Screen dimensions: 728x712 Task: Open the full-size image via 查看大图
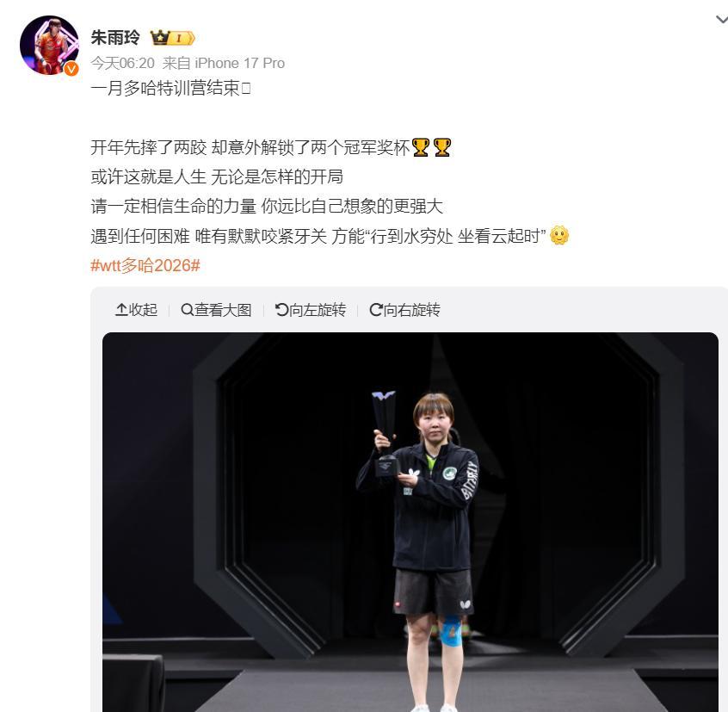[x=216, y=310]
